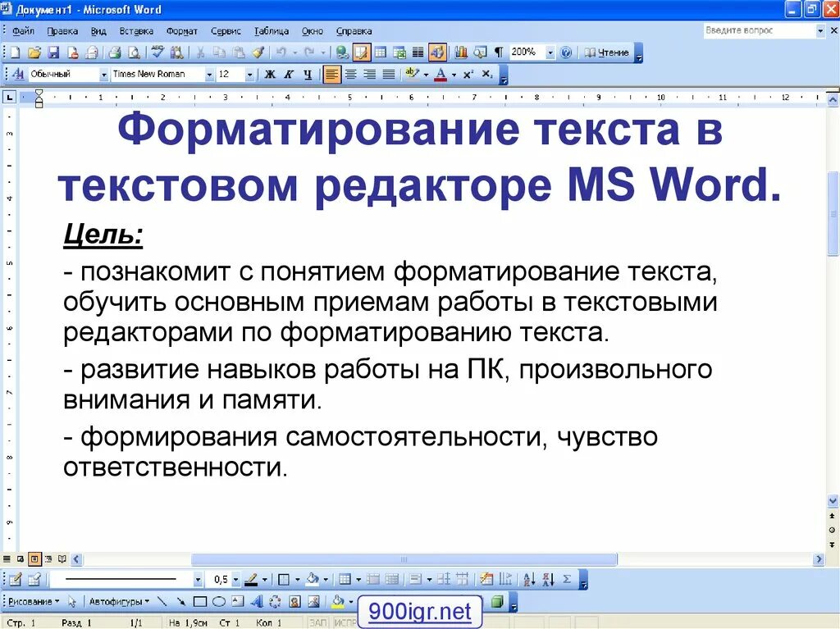Toggle Italic (К) formatting

pos(289,74)
